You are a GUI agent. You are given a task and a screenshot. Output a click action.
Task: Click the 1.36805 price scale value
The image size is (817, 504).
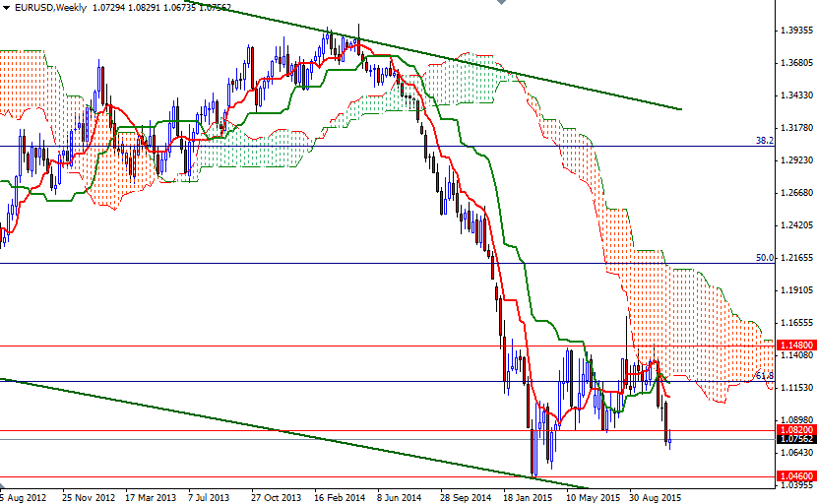[x=796, y=63]
